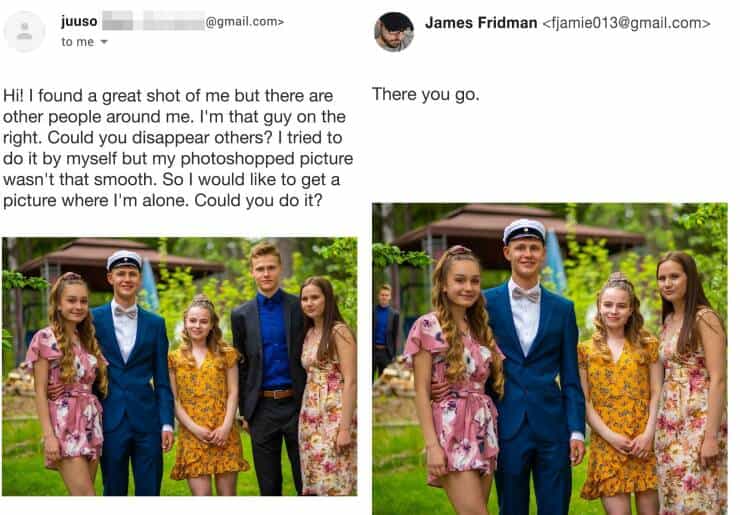This screenshot has width=740, height=515.
Task: Click the fjamie013@gmail.com email address
Action: click(626, 22)
